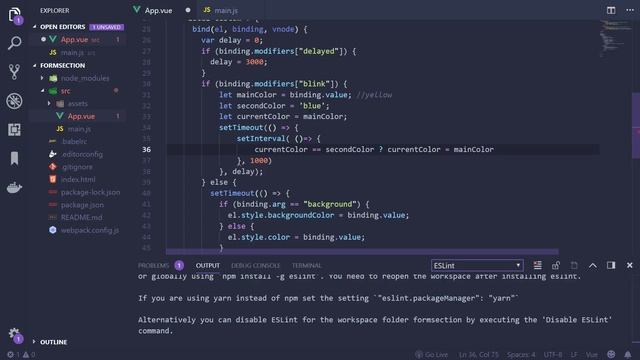Viewport: 640px width, 360px height.
Task: Open App.vue in Open Editors list
Action: pos(78,40)
